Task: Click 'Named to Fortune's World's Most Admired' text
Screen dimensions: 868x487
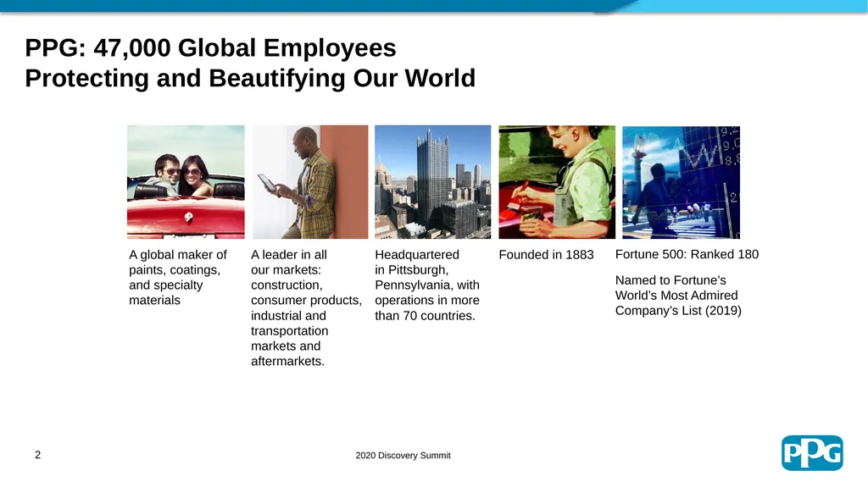Action: click(678, 296)
